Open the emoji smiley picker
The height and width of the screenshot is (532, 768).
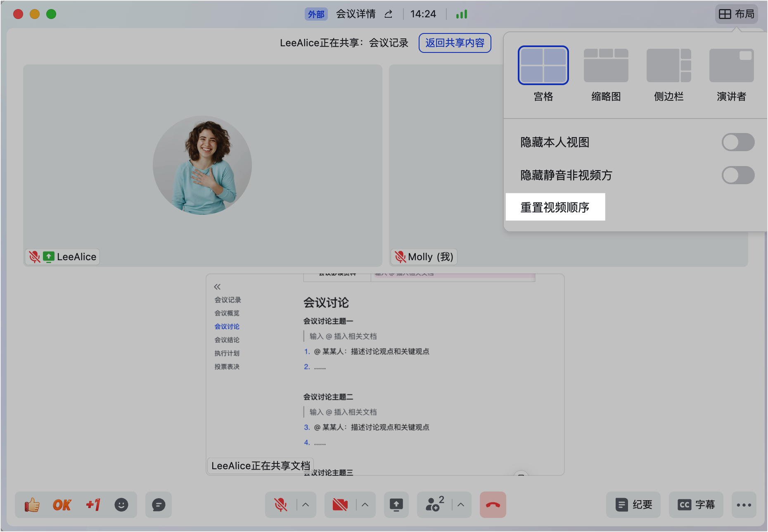(121, 505)
